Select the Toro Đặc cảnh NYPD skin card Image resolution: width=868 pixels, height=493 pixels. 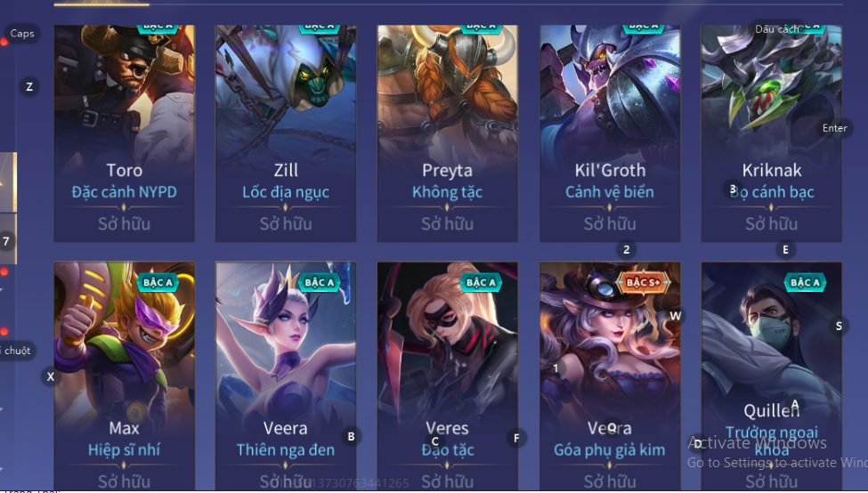[124, 133]
